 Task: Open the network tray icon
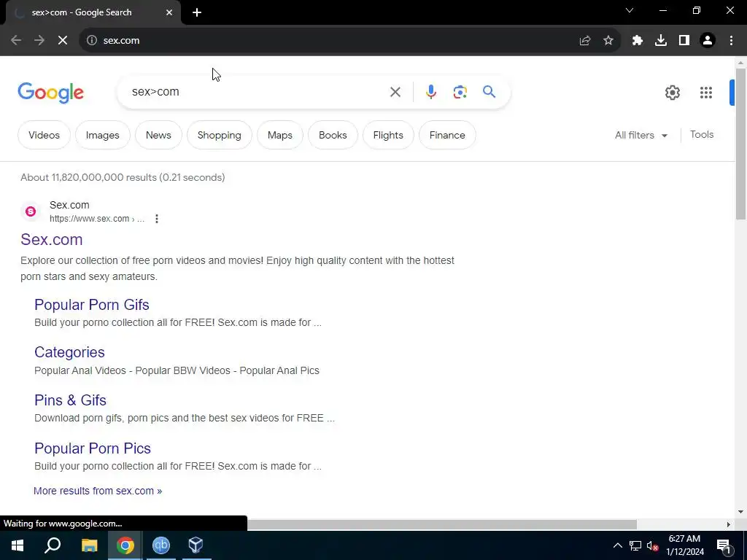coord(635,545)
